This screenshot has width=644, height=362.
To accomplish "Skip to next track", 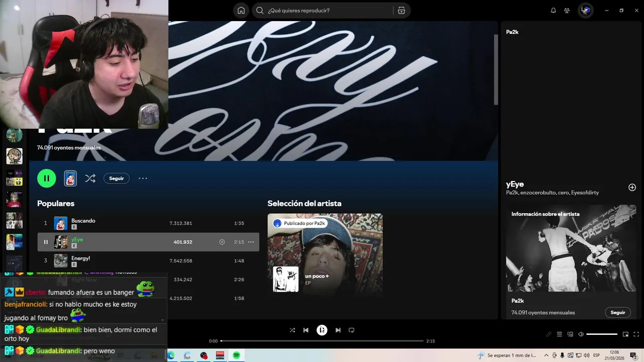I will [338, 330].
